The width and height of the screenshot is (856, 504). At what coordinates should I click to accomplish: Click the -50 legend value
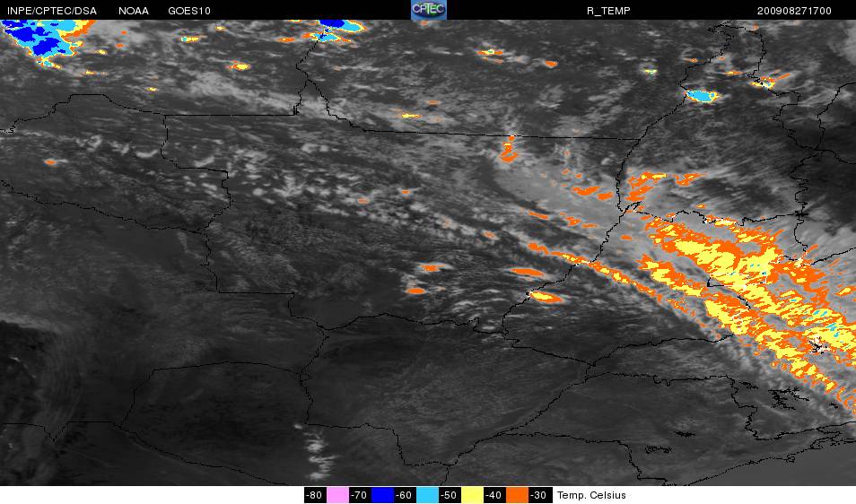[450, 495]
